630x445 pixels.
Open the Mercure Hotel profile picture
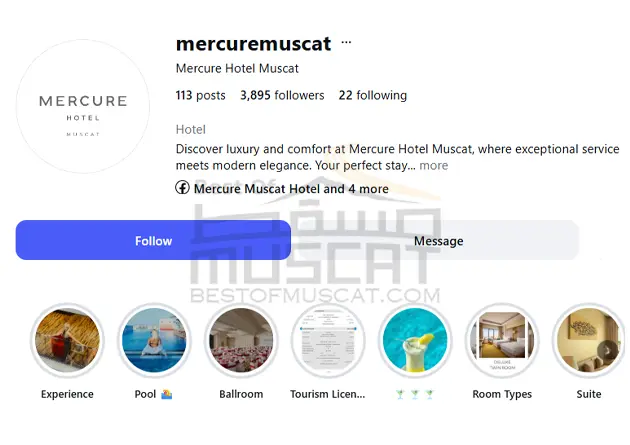point(83,106)
